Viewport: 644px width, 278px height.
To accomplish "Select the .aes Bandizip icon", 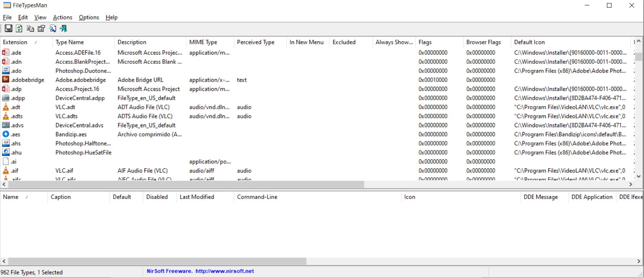I will tap(6, 134).
